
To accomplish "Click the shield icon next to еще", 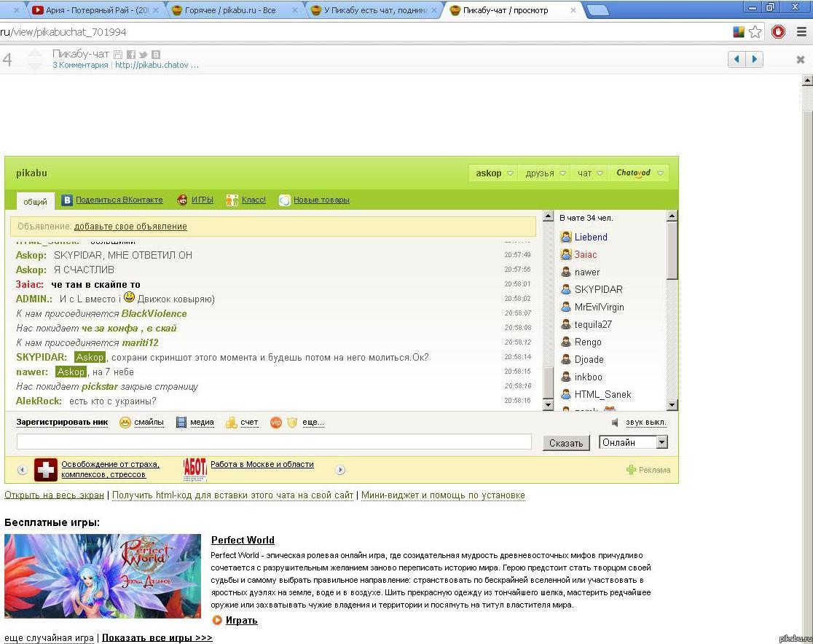I will 292,423.
